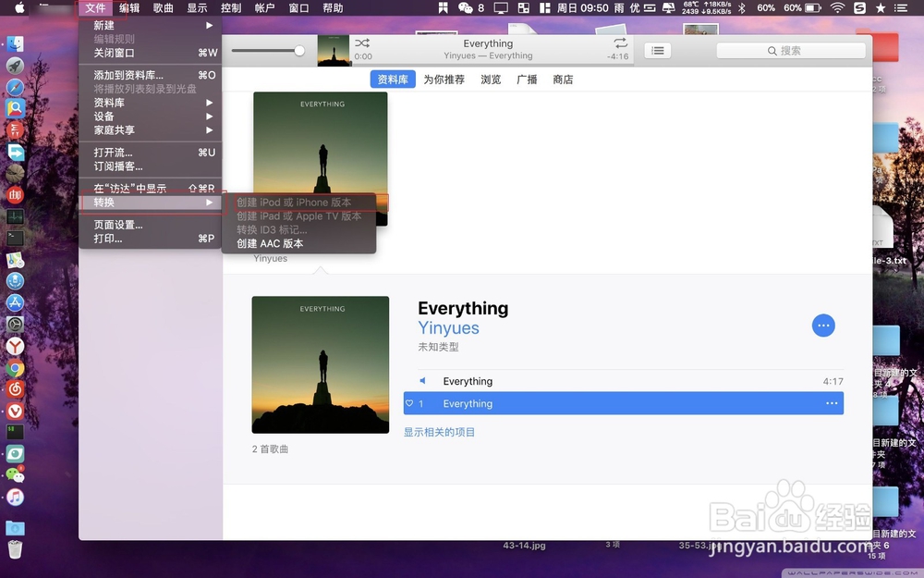Image resolution: width=924 pixels, height=578 pixels.
Task: Click the WeChat status icon in menu bar
Action: (466, 7)
